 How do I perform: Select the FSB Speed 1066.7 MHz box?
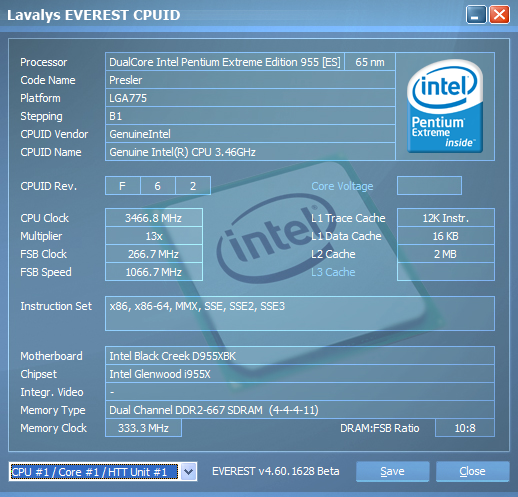(154, 272)
